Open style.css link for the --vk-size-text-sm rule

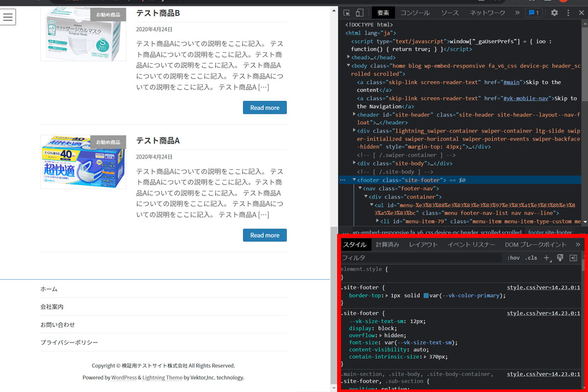coord(543,313)
